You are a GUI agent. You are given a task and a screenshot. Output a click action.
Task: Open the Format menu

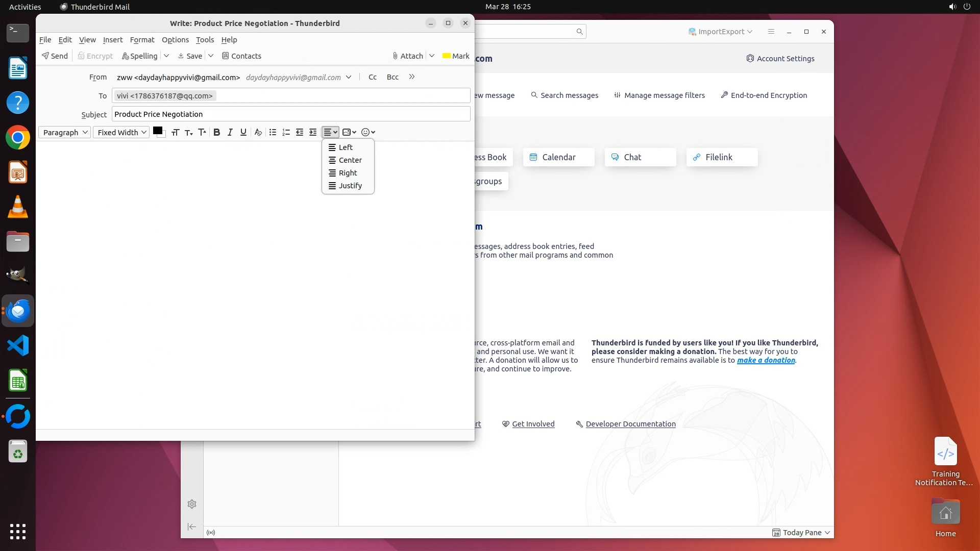click(142, 40)
